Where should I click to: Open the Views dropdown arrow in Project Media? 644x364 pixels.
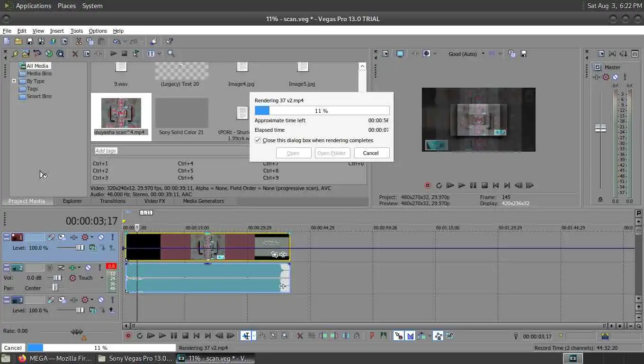[160, 54]
